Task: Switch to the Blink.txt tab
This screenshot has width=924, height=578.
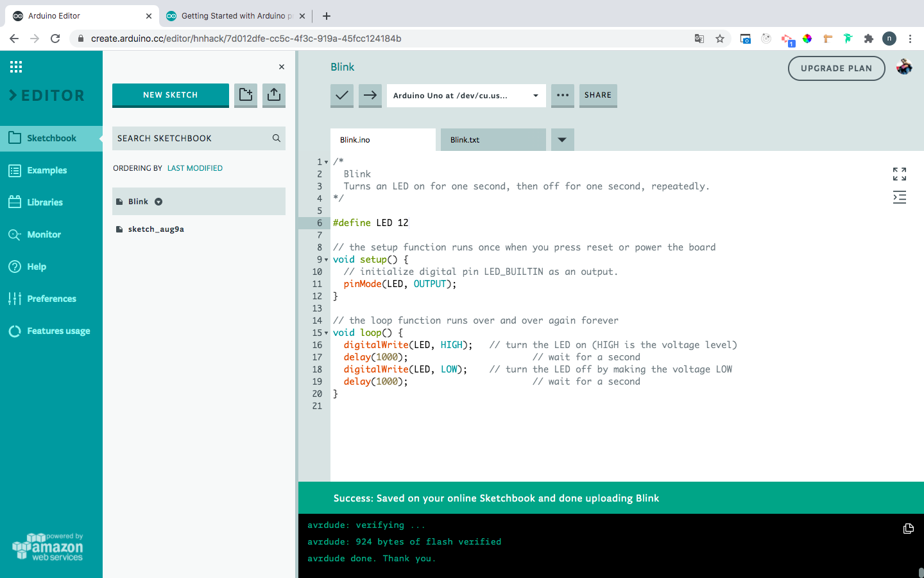Action: click(x=493, y=139)
